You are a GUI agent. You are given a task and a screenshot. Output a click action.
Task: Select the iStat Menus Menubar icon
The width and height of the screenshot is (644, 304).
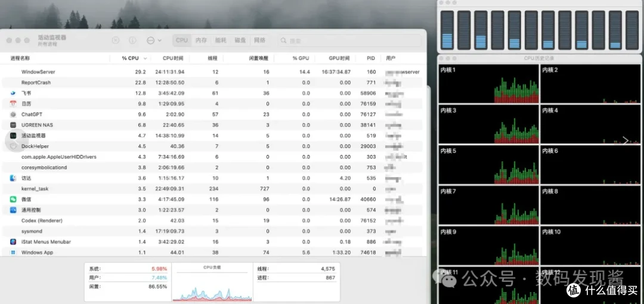coord(13,242)
